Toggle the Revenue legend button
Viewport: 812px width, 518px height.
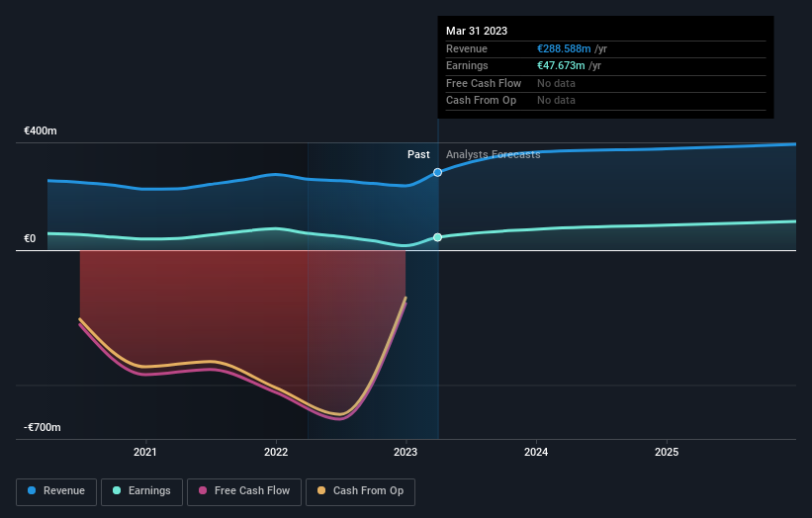click(x=56, y=491)
